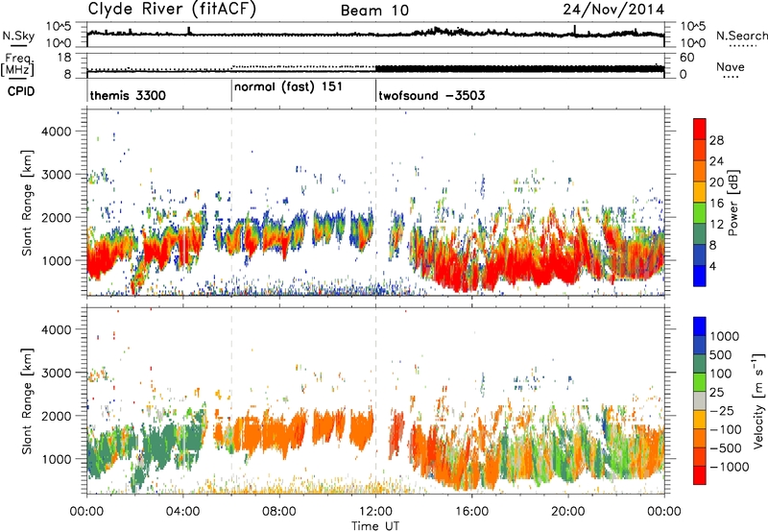Pick the red swatch above 28 dB
This screenshot has width=768, height=532.
click(x=700, y=129)
